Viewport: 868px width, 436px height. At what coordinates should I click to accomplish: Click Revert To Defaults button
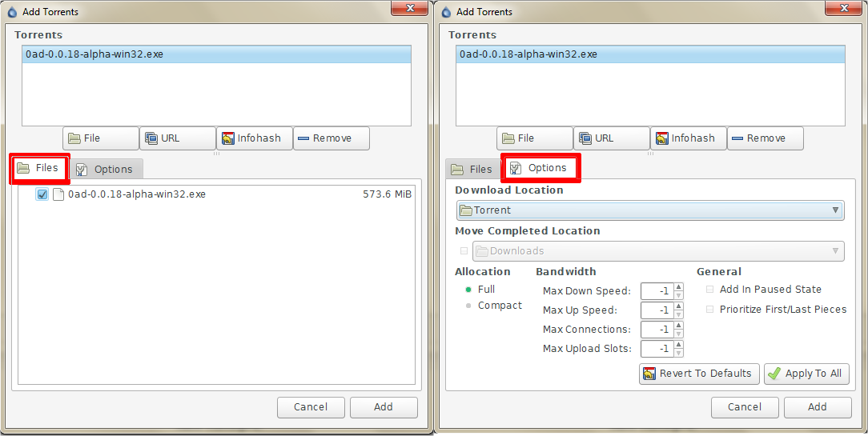pyautogui.click(x=699, y=374)
